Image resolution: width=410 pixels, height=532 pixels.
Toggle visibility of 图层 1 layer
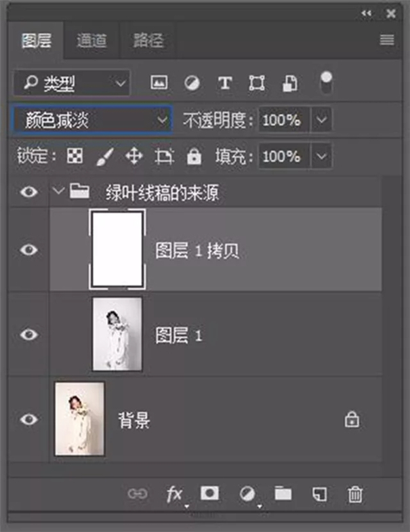[29, 335]
